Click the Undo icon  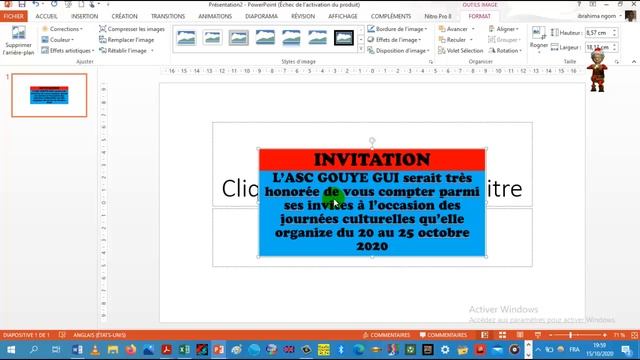pos(36,4)
